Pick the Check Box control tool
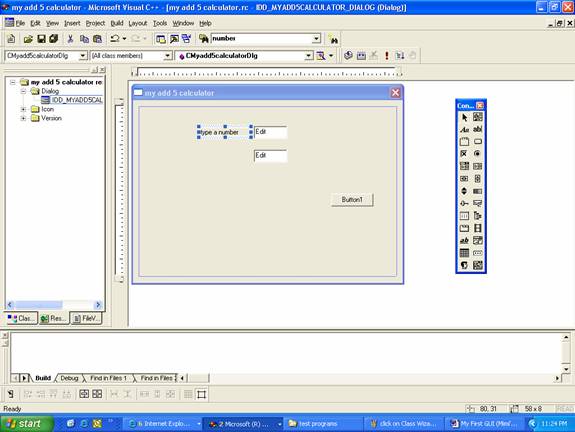575x432 pixels. (x=464, y=154)
